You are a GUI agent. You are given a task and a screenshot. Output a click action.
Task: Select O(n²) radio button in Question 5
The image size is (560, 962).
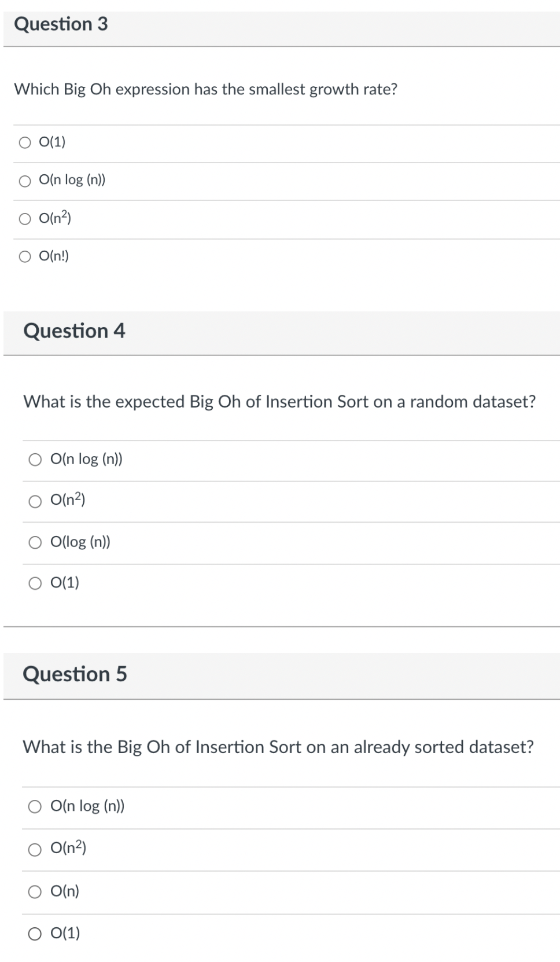pos(35,849)
